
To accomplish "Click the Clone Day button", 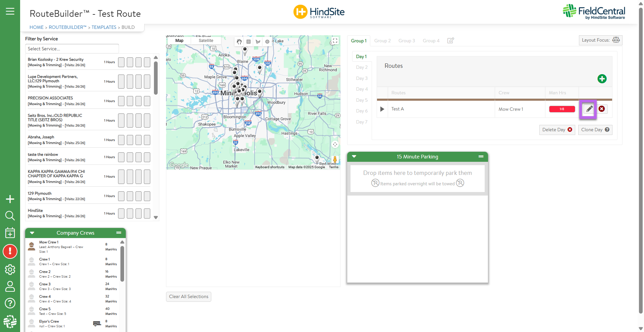I will tap(595, 130).
